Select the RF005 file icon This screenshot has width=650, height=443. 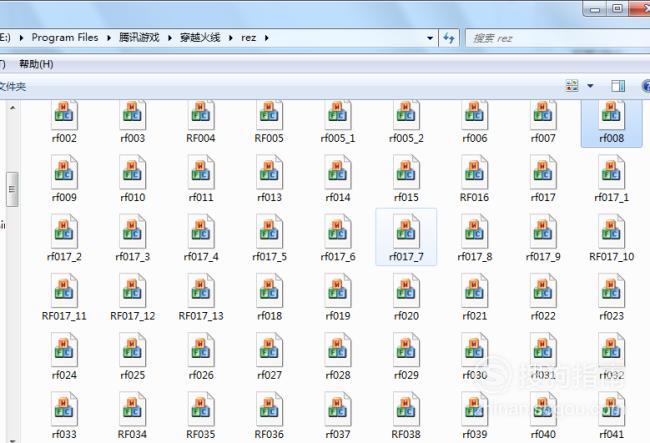tap(269, 115)
